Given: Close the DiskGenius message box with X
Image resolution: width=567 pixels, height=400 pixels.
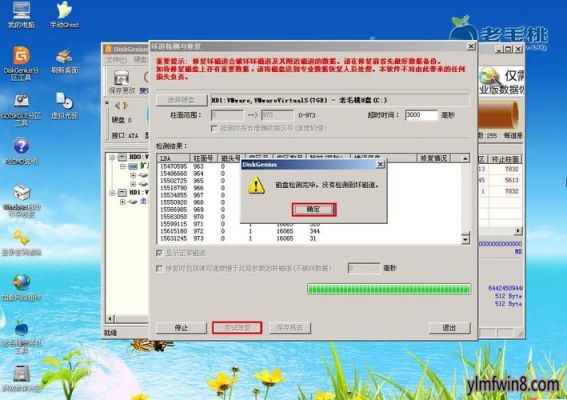Looking at the screenshot, I should point(380,165).
